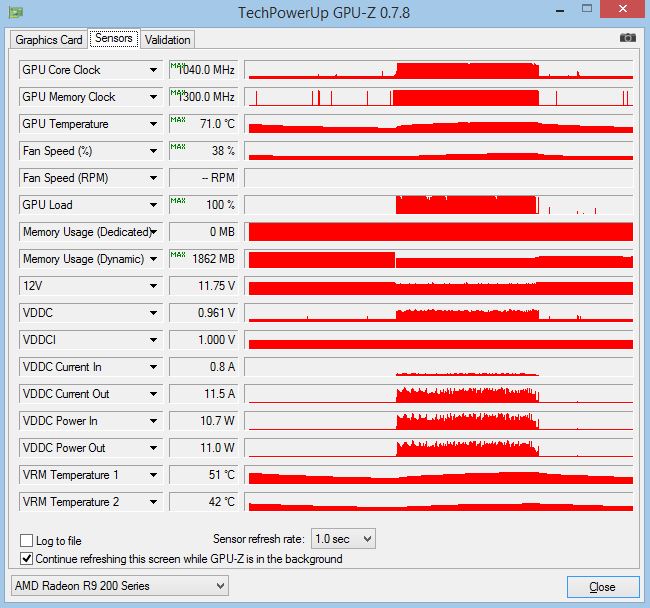Click the 100 % GPU load value
The height and width of the screenshot is (608, 650).
(x=204, y=205)
